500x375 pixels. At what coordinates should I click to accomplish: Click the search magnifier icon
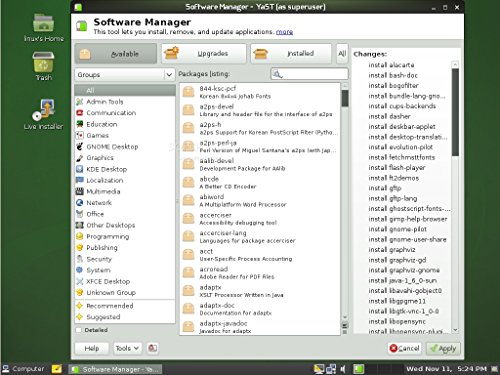click(x=277, y=74)
